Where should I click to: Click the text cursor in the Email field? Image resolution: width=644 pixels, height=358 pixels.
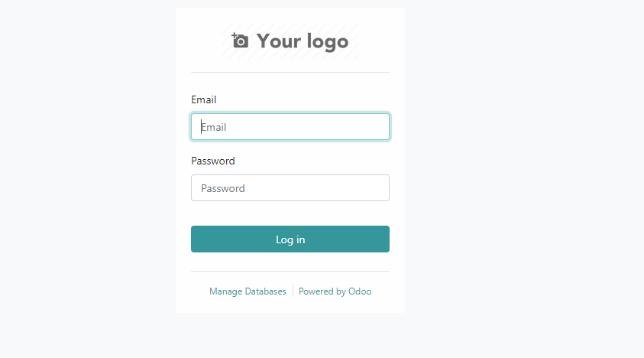pos(202,127)
